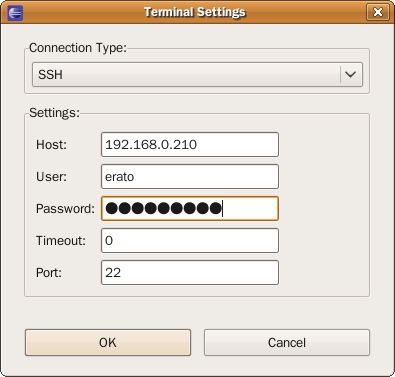Click the Timeout: label
The width and height of the screenshot is (395, 377).
coord(61,240)
